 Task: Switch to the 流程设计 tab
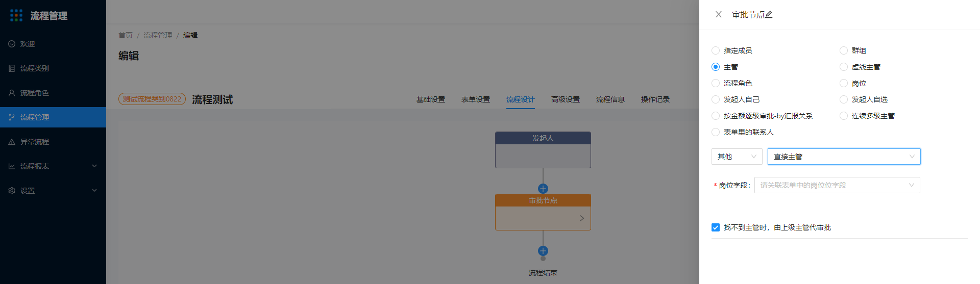[x=521, y=99]
